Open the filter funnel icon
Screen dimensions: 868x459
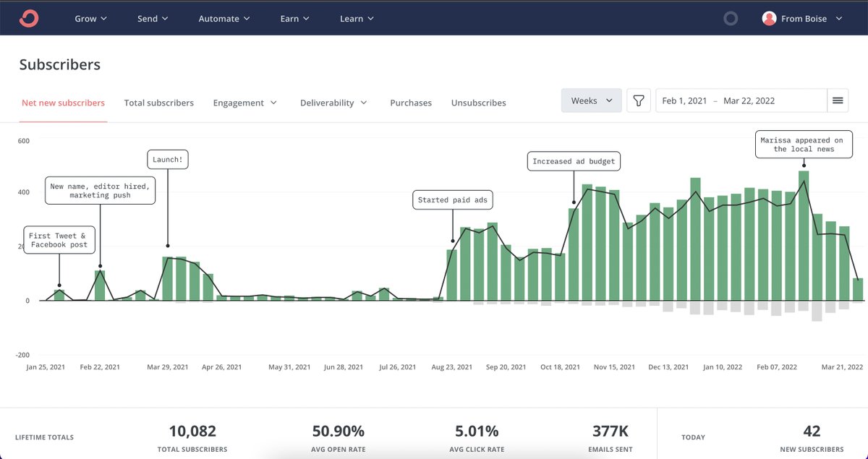coord(639,101)
